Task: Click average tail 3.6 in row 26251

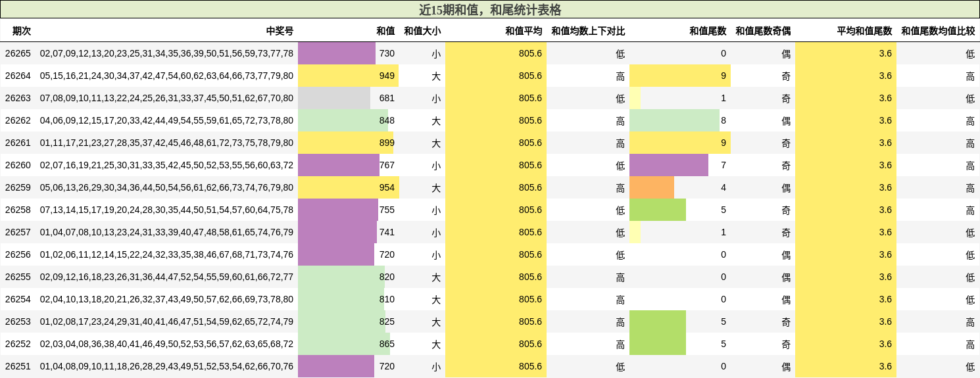Action: (x=885, y=366)
